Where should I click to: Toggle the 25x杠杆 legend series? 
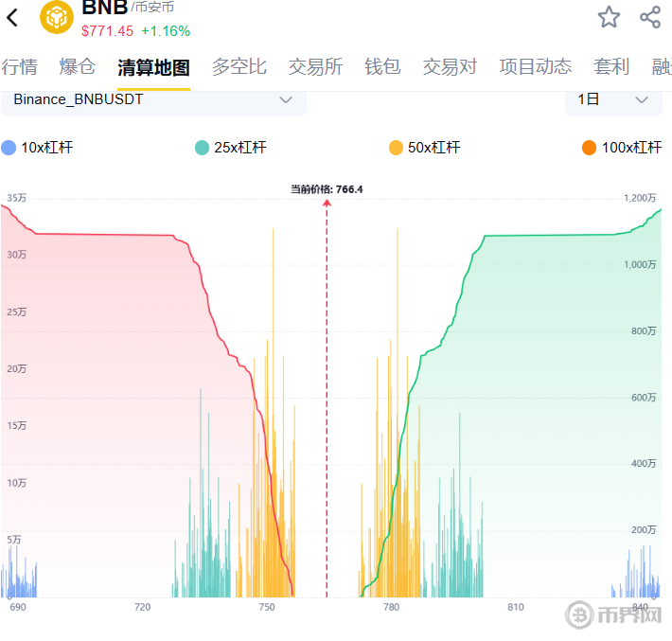(x=231, y=148)
